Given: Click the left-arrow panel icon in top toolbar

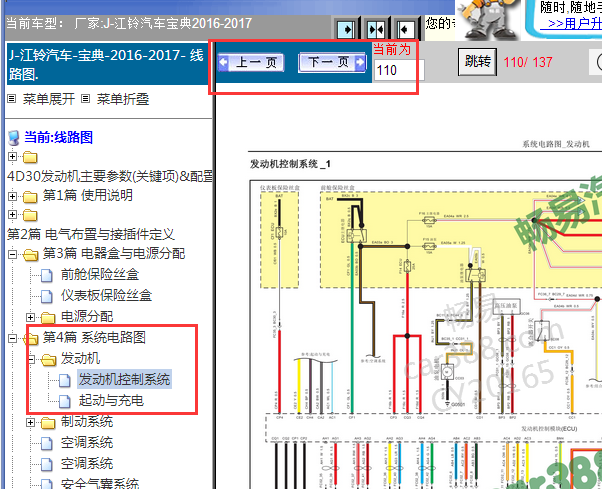Looking at the screenshot, I should click(405, 29).
